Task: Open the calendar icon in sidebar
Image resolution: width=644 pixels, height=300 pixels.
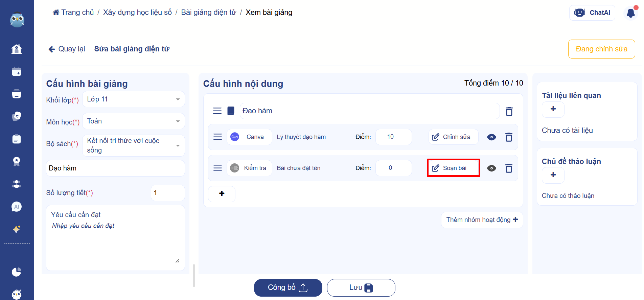Action: click(x=16, y=72)
